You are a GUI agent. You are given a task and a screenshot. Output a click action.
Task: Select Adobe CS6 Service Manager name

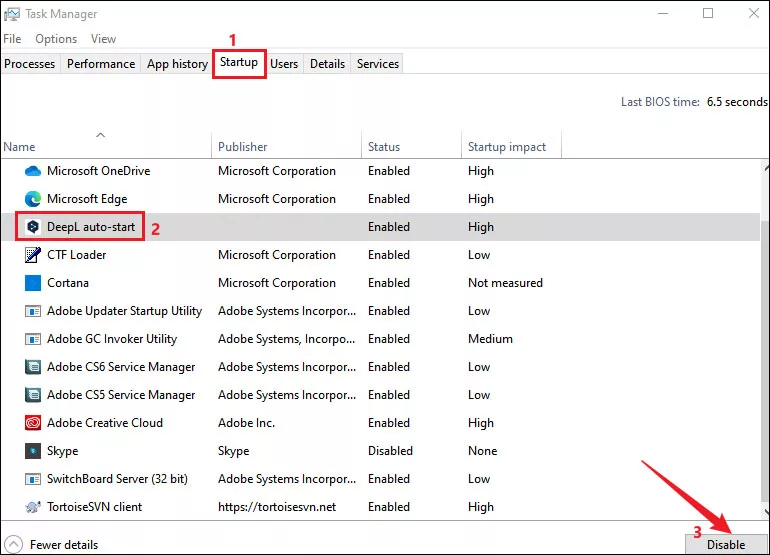pyautogui.click(x=121, y=367)
